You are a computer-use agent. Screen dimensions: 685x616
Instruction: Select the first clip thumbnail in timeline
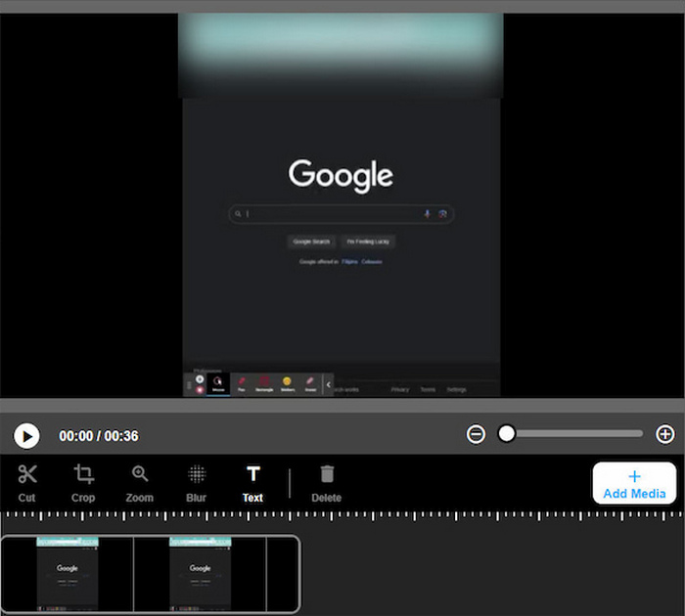[68, 574]
